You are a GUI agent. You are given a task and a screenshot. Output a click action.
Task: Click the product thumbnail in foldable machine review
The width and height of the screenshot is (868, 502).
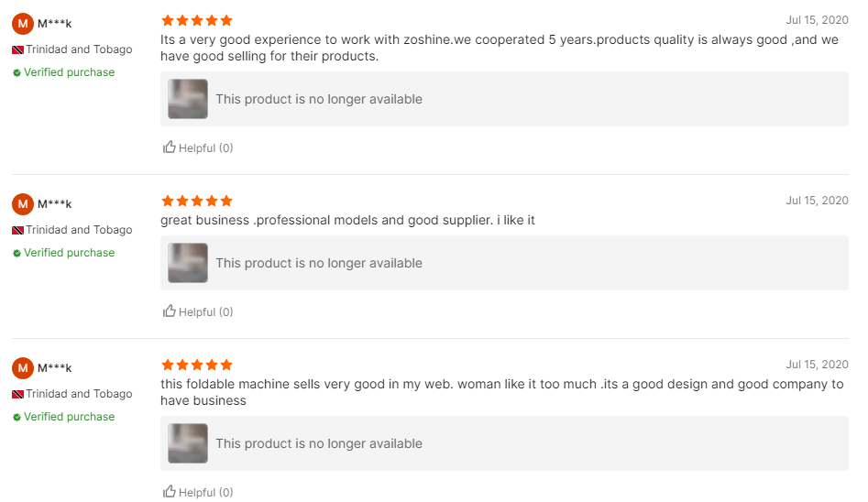(188, 443)
